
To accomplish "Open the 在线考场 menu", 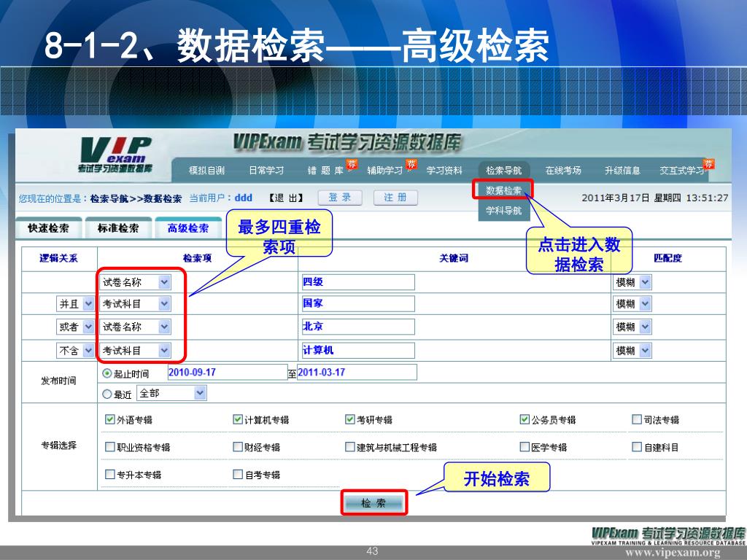I will click(x=563, y=171).
